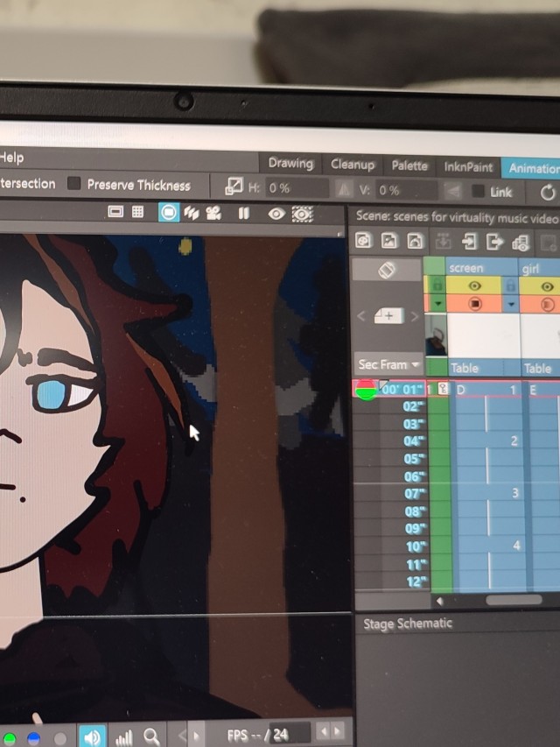The image size is (560, 747).
Task: Select frame row 04" in xsheet
Action: [x=413, y=440]
